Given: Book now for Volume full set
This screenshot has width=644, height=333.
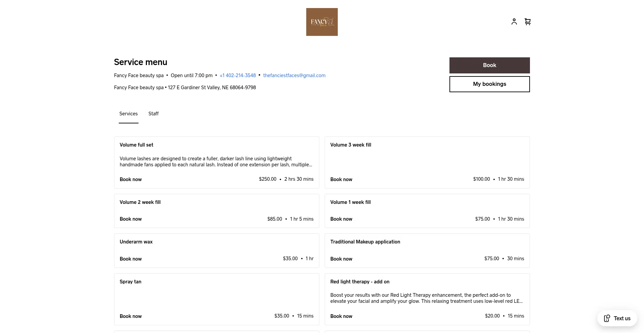Looking at the screenshot, I should [x=131, y=179].
